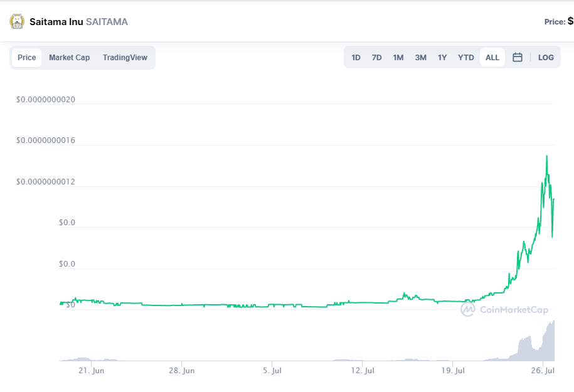Click the volume bars near 26 Jul
This screenshot has height=392, width=574.
(549, 342)
